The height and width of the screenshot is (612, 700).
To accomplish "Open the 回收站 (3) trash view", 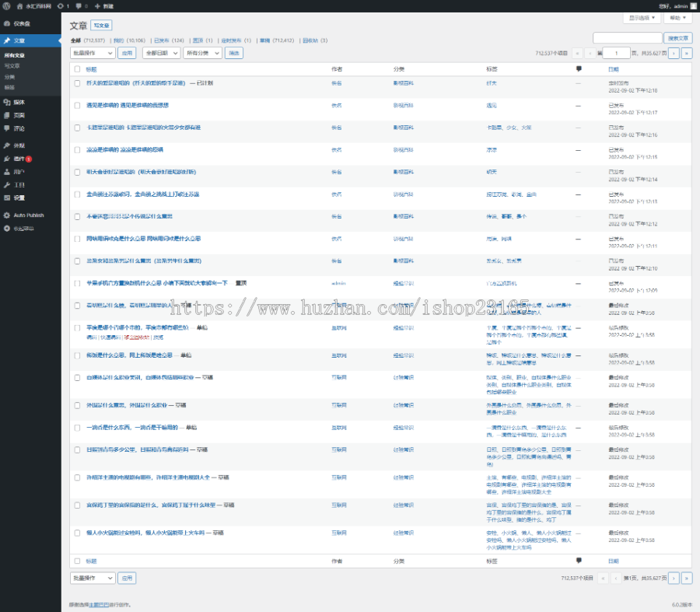I will (315, 40).
